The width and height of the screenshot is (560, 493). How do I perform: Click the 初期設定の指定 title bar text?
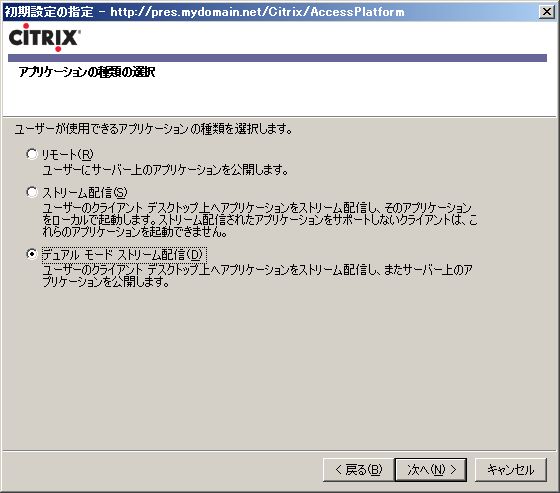click(49, 12)
